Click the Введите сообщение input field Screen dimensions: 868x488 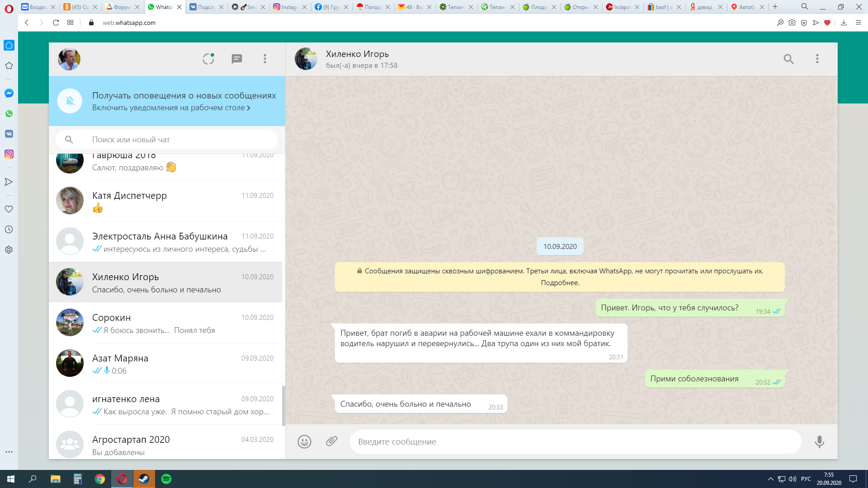click(574, 441)
